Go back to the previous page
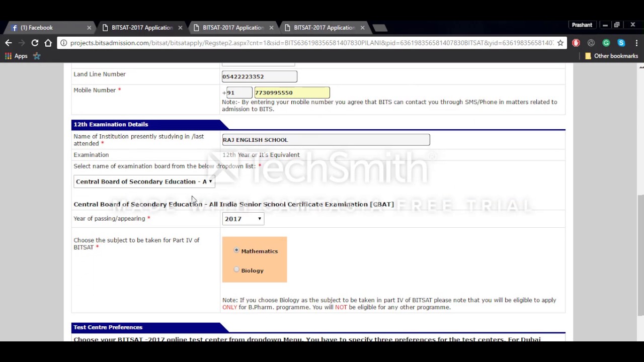The image size is (644, 362). pyautogui.click(x=9, y=43)
